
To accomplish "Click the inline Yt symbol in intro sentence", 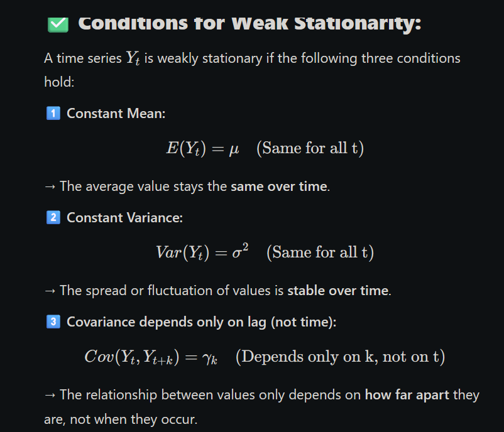I will click(x=133, y=58).
